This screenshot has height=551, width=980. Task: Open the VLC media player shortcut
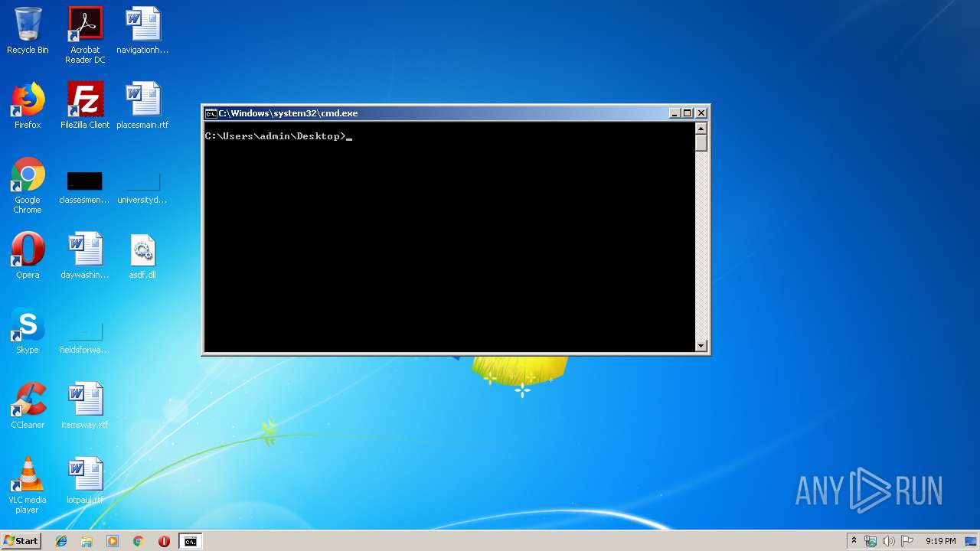pyautogui.click(x=28, y=485)
